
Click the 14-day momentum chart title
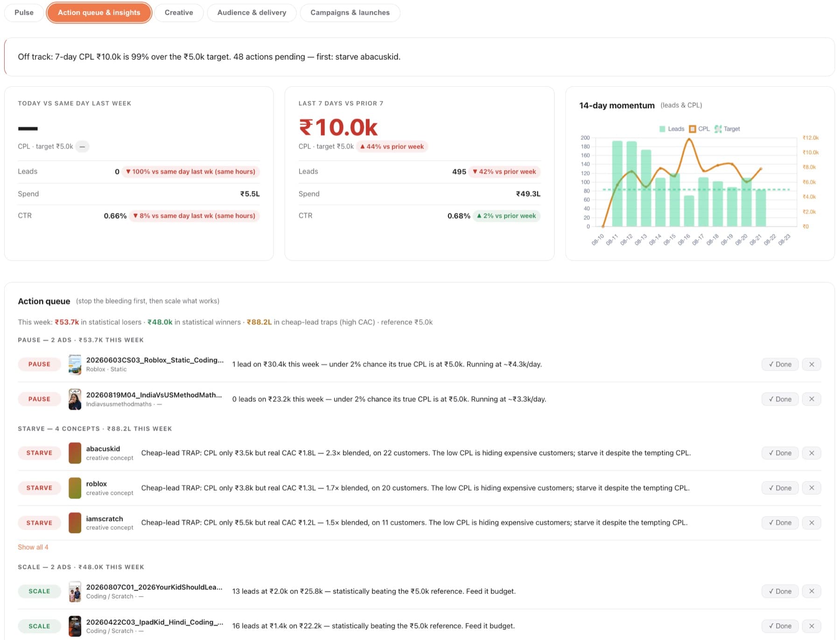tap(616, 105)
